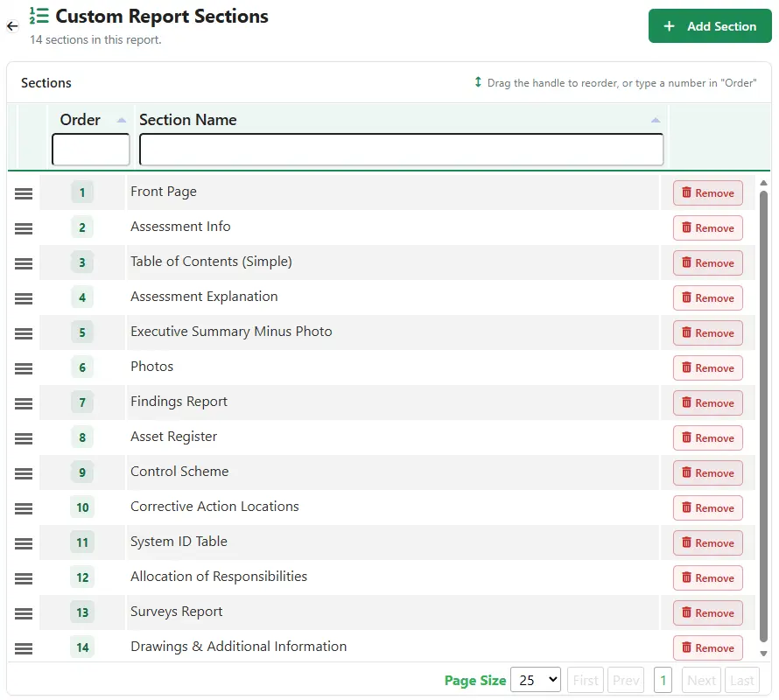Select the 'Findings Report' section name
Screen dimensions: 779x700
179,402
